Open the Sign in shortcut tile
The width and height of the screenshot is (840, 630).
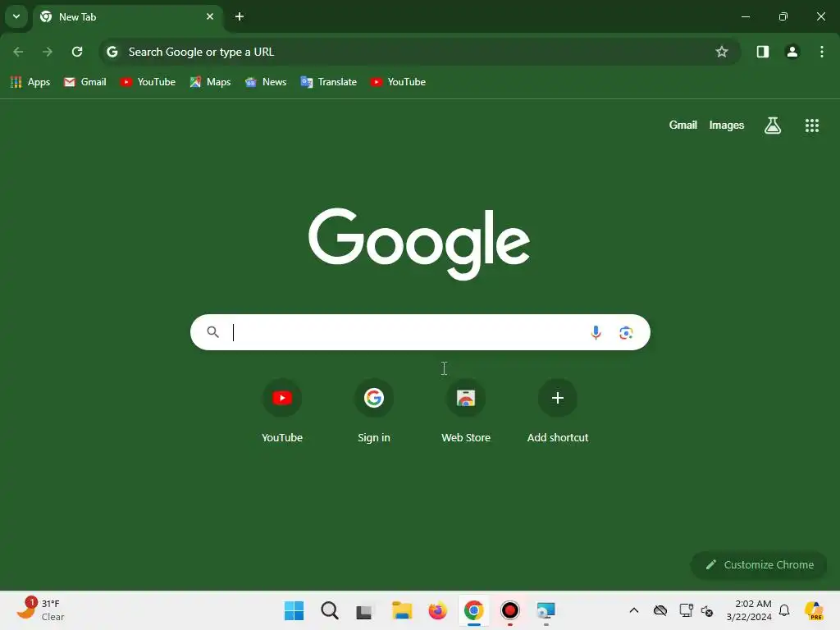coord(374,412)
